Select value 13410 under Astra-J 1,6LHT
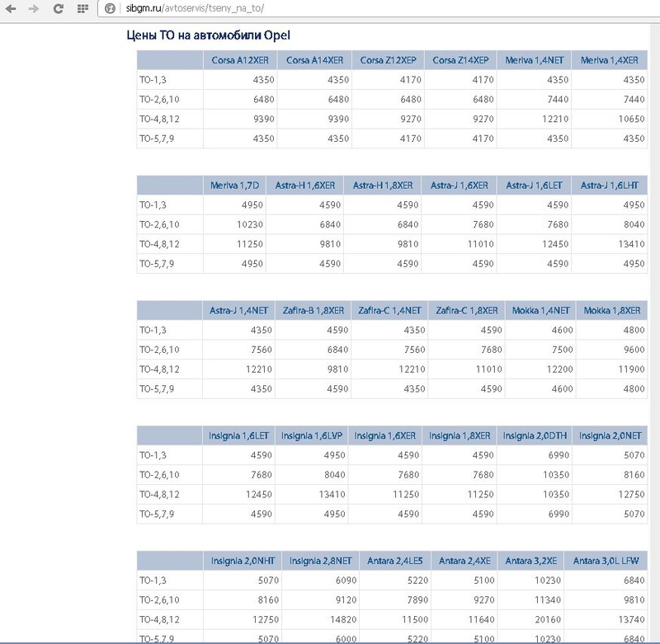 631,244
